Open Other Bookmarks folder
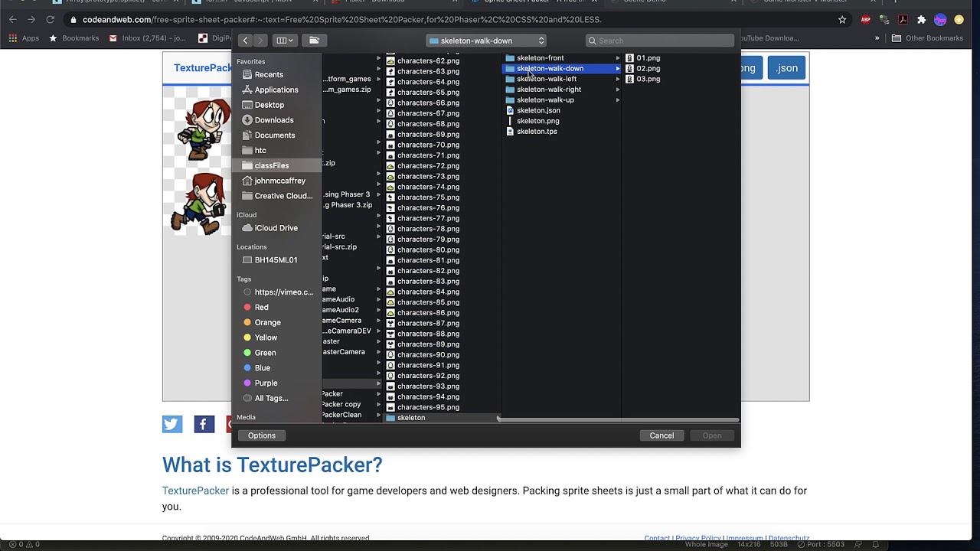Screen dimensions: 980x551 point(926,38)
